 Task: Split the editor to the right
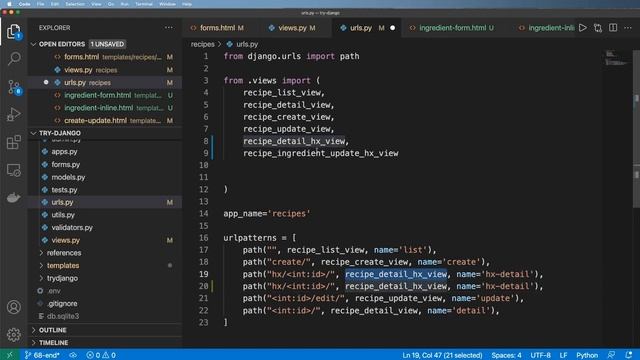click(613, 28)
